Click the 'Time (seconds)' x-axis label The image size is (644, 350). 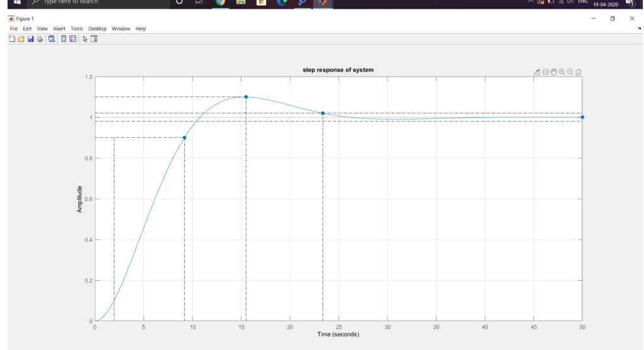click(338, 334)
